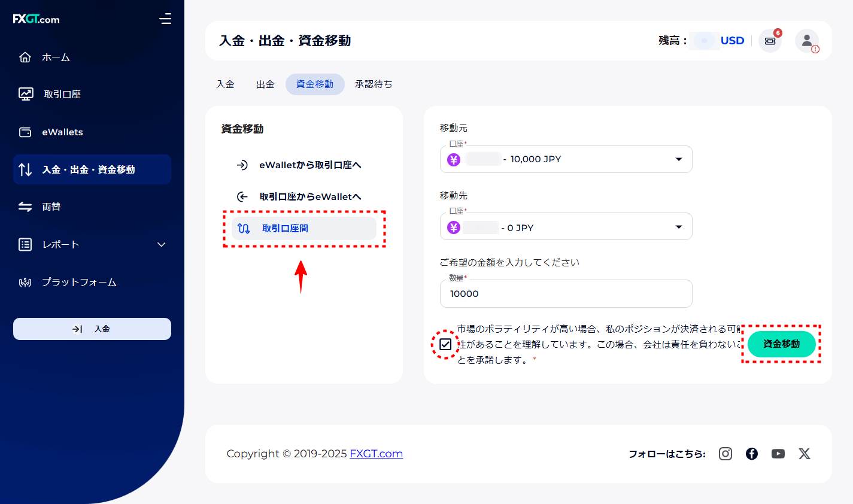Toggle the market volatility agreement checkbox
The height and width of the screenshot is (504, 853).
[445, 344]
